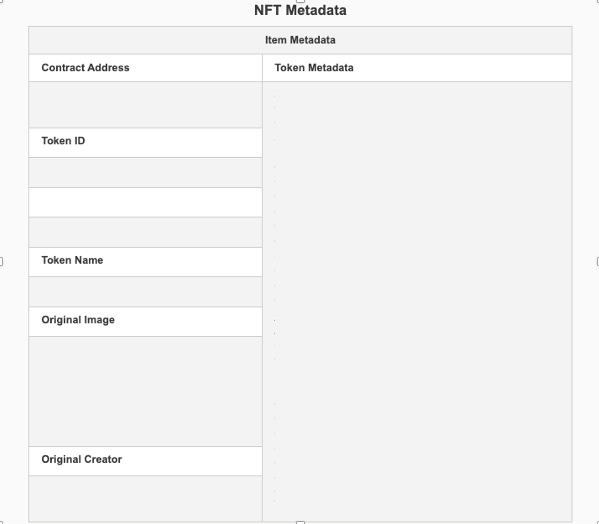This screenshot has height=524, width=599.
Task: Select the Item Metadata header row
Action: [300, 40]
